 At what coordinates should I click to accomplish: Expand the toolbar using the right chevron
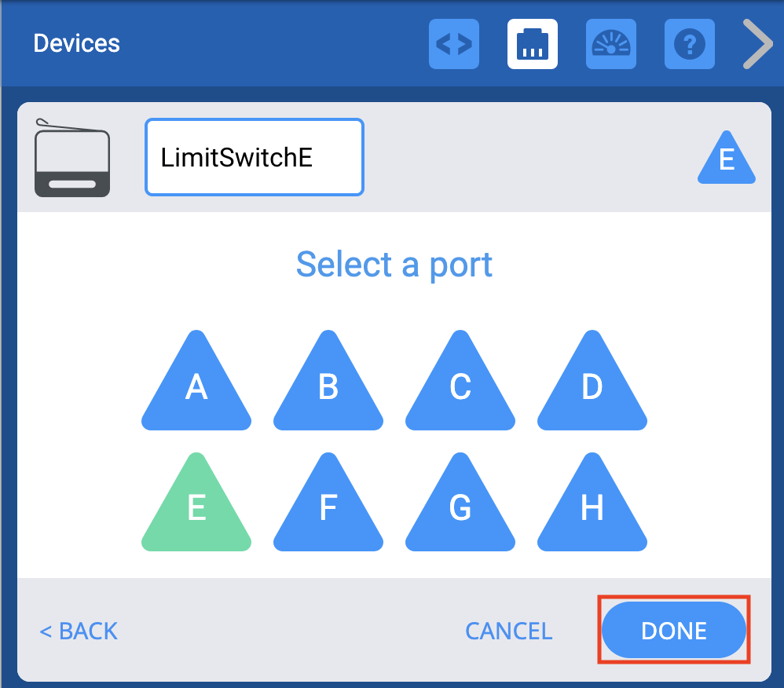[x=757, y=43]
